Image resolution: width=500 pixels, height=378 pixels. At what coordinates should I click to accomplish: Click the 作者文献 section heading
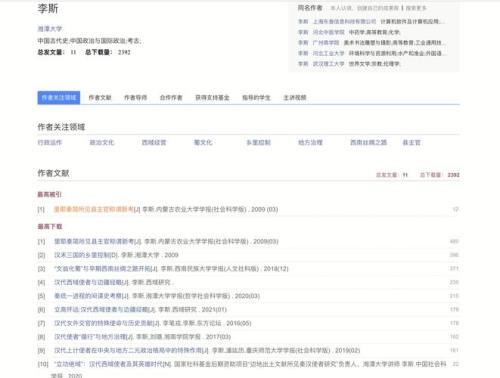click(53, 173)
